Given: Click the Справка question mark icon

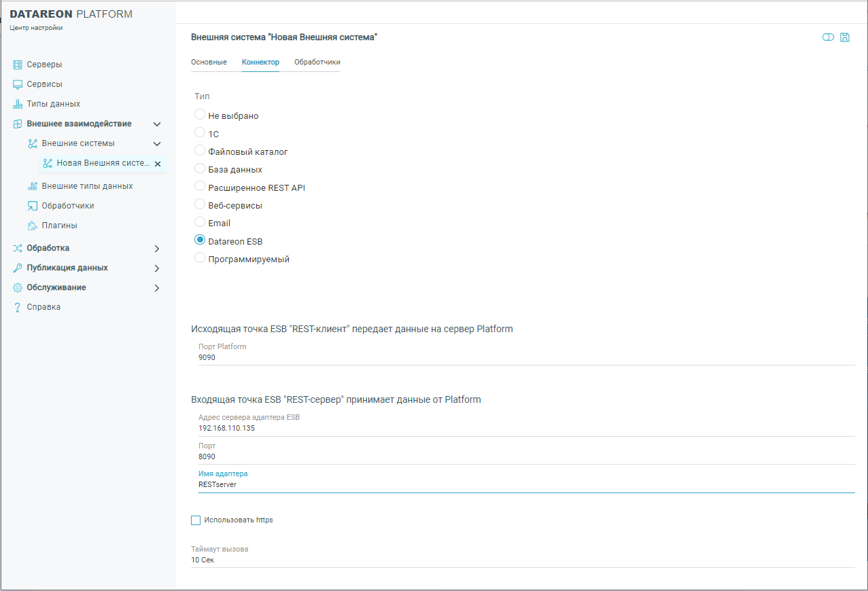Looking at the screenshot, I should pos(18,307).
